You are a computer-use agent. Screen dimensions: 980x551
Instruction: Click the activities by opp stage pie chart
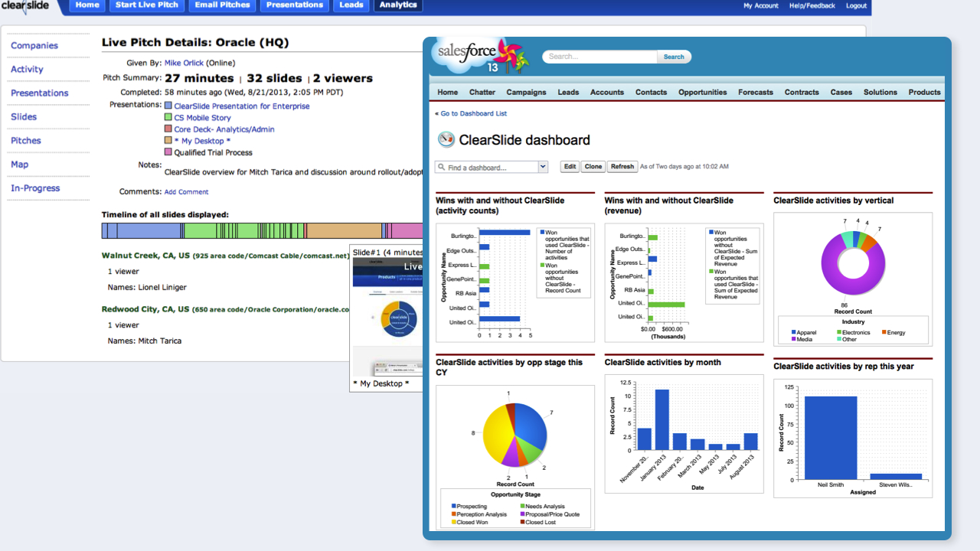pos(514,435)
